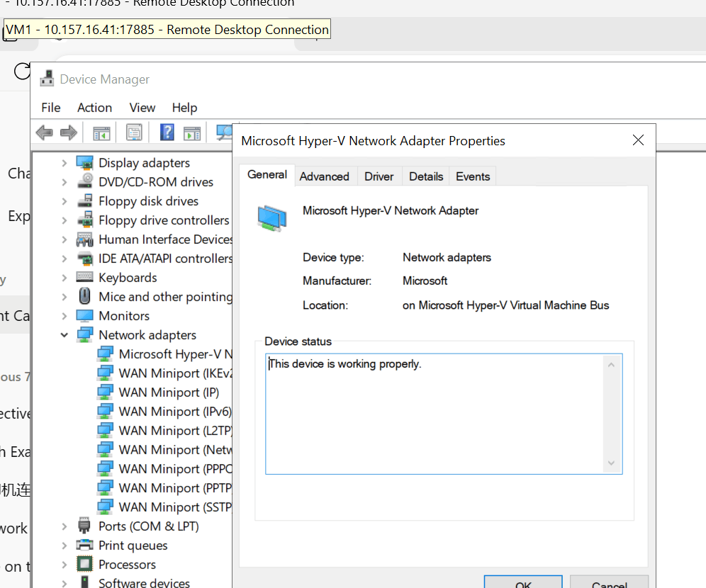Expand the Keyboards node

[x=65, y=278]
